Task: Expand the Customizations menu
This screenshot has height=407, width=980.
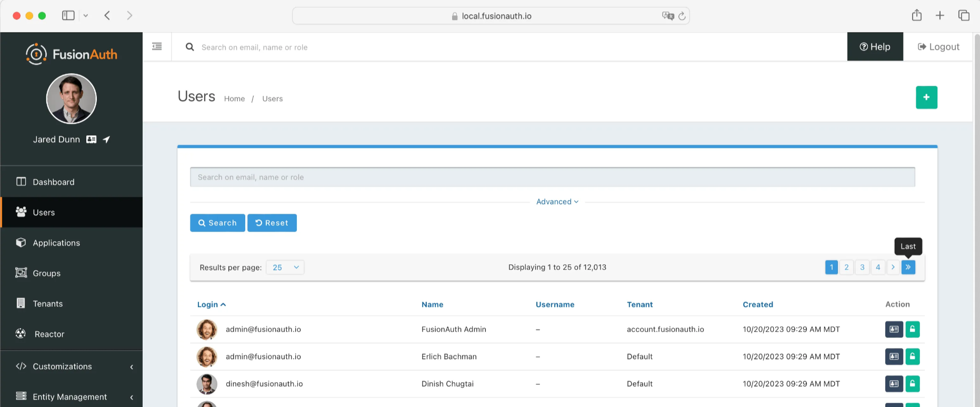Action: [72, 366]
